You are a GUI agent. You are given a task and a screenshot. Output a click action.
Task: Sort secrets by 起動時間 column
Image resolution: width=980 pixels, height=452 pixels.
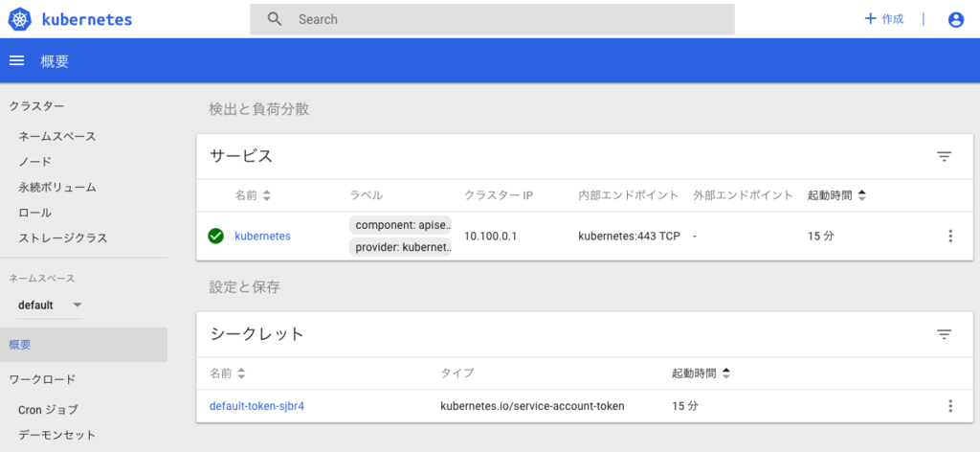click(x=702, y=373)
